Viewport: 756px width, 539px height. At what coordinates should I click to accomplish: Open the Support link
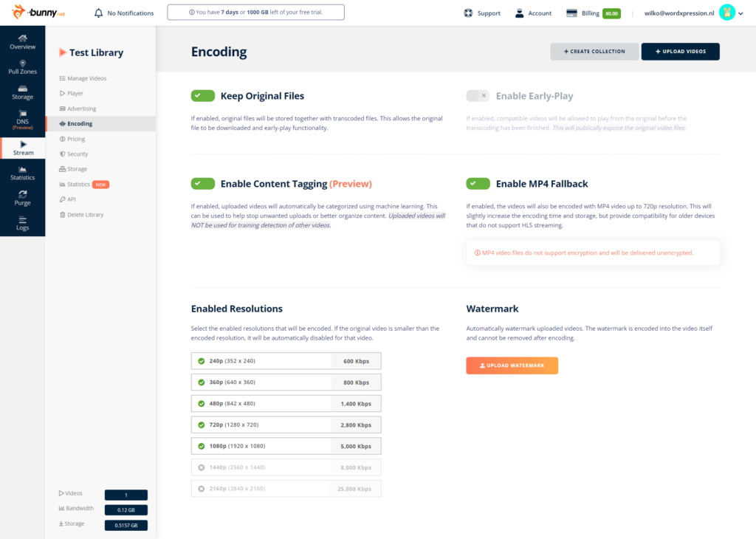pos(489,13)
